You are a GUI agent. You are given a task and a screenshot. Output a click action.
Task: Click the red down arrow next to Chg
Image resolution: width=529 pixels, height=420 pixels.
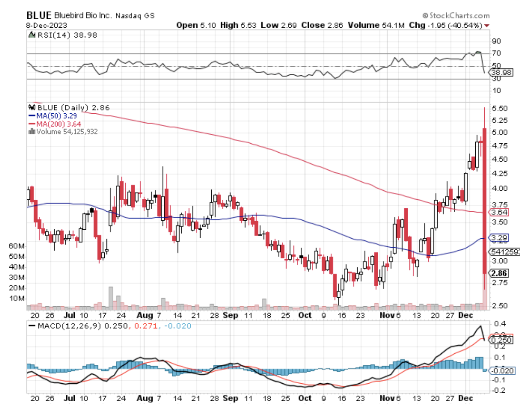tap(486, 26)
